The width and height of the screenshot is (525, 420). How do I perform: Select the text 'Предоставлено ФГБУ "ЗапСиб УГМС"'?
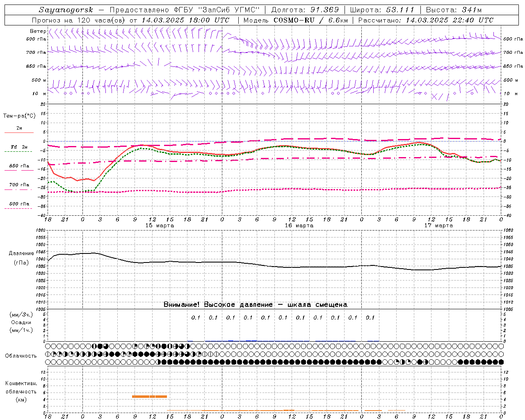(x=185, y=10)
